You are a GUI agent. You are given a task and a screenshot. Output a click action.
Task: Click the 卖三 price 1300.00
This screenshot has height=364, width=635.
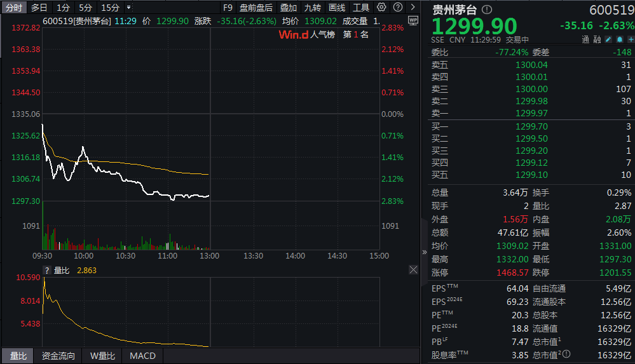pyautogui.click(x=531, y=89)
